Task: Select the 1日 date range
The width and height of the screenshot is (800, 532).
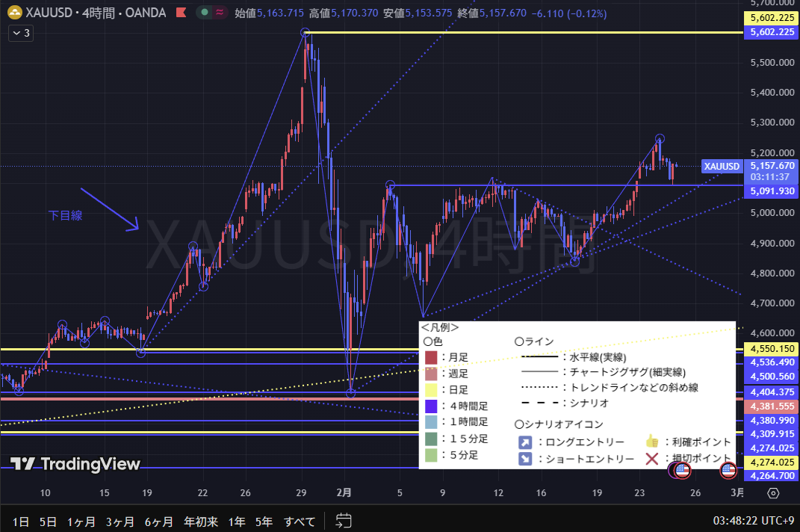Action: click(21, 521)
